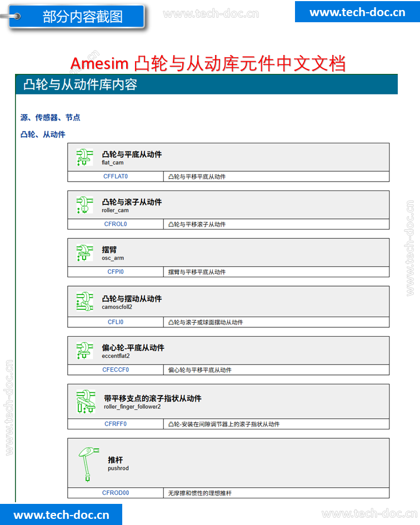Screen dimensions: 420x525
Task: Click the roller_cam component icon
Action: coord(85,205)
